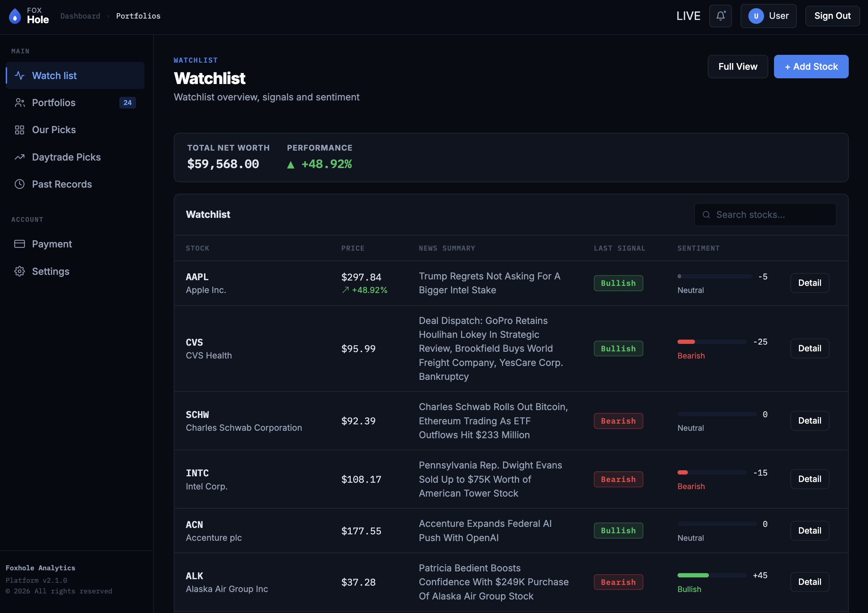Click Charles Schwab Bitcoin news summary
The image size is (868, 613).
tap(493, 421)
